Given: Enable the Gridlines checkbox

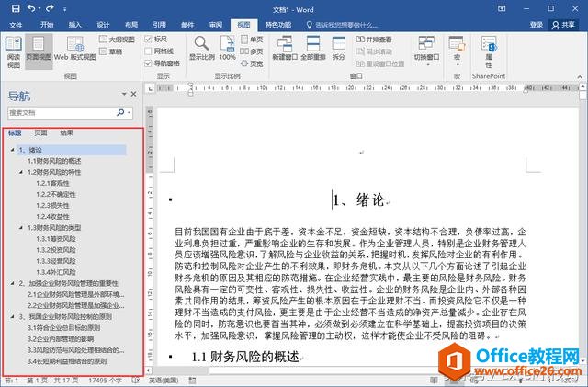Looking at the screenshot, I should click(148, 51).
